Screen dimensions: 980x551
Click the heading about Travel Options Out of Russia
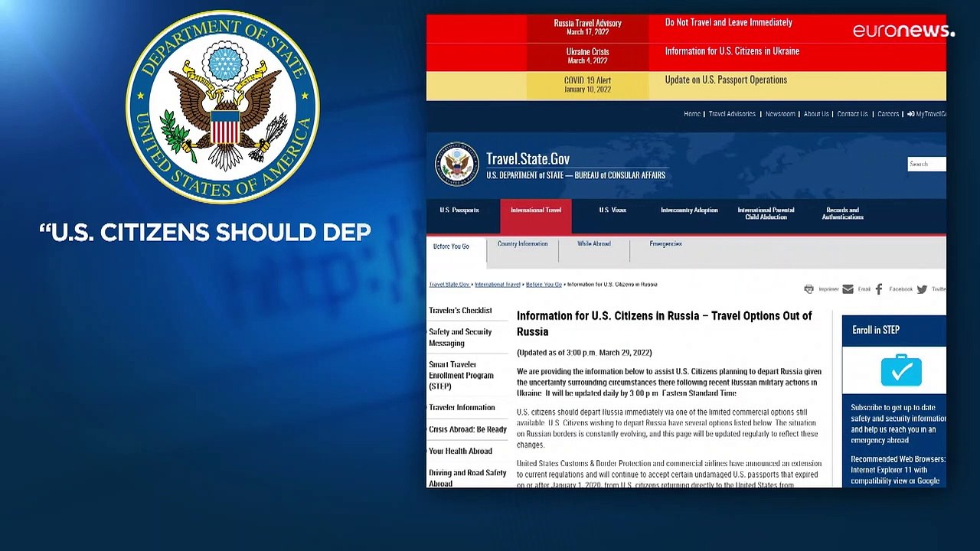click(665, 324)
